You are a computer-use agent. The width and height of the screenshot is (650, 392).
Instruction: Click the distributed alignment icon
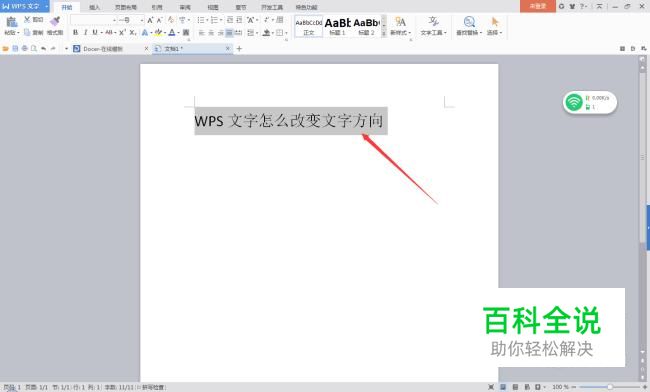tap(239, 32)
